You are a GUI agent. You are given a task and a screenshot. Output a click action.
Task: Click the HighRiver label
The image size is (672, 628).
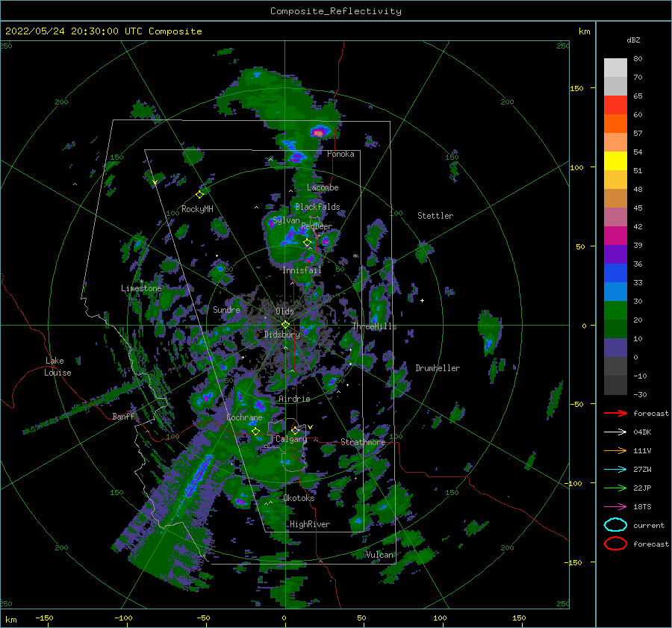click(310, 524)
